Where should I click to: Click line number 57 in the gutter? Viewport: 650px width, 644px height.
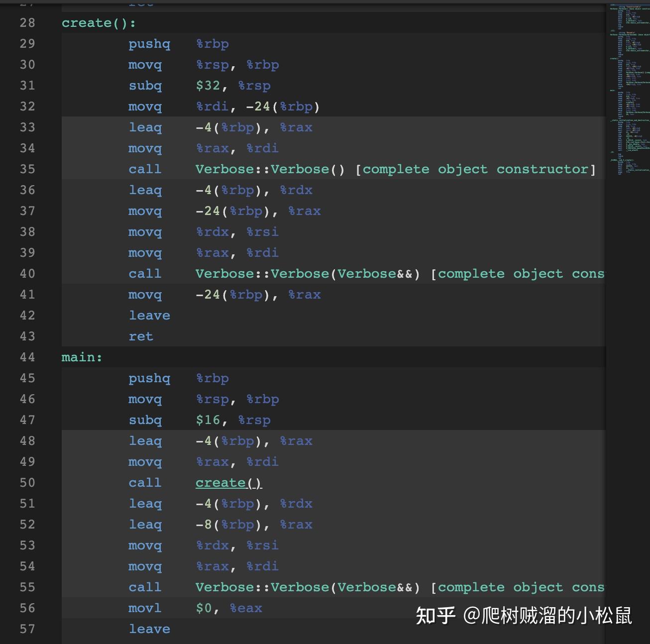pos(27,629)
